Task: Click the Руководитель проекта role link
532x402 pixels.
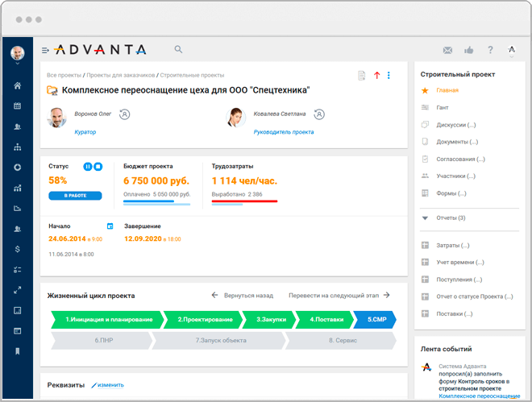Action: [x=284, y=132]
